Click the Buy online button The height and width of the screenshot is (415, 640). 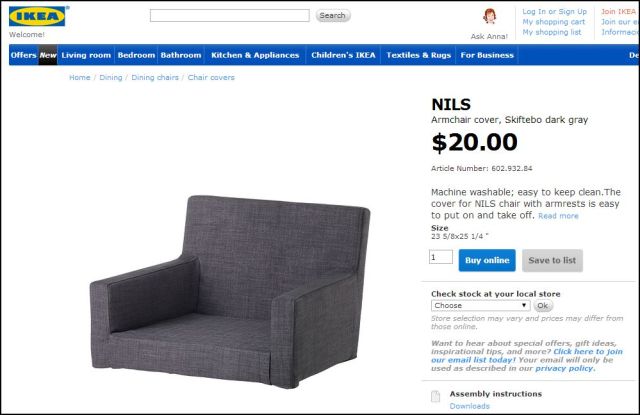[x=487, y=260]
